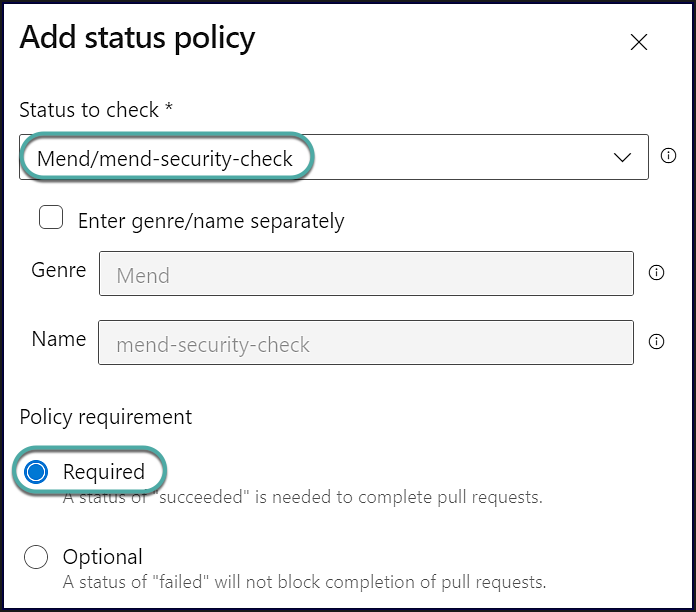Click the 'Name' label left of field

click(x=58, y=339)
